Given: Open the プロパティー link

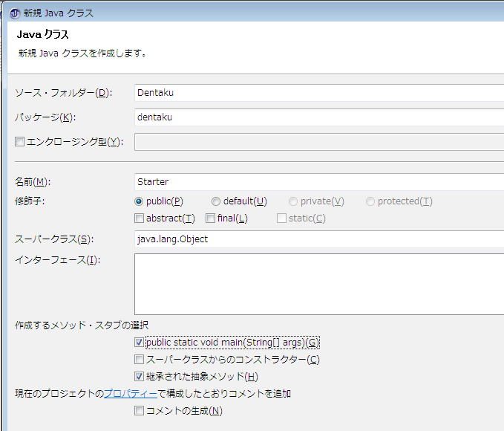Looking at the screenshot, I should 130,394.
